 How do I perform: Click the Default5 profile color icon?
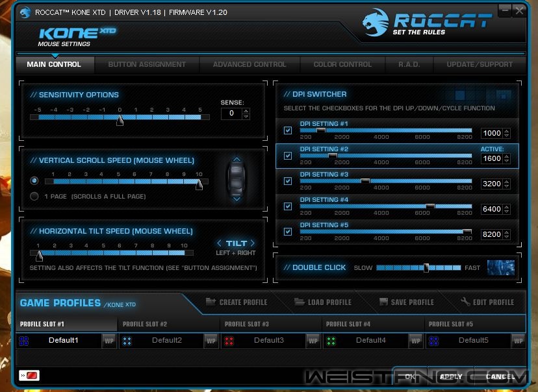coord(433,341)
